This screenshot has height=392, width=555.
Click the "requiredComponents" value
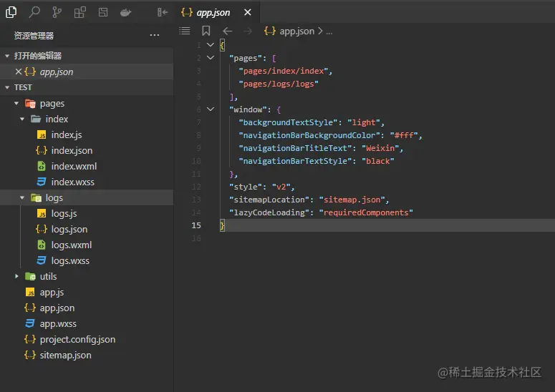pyautogui.click(x=366, y=212)
